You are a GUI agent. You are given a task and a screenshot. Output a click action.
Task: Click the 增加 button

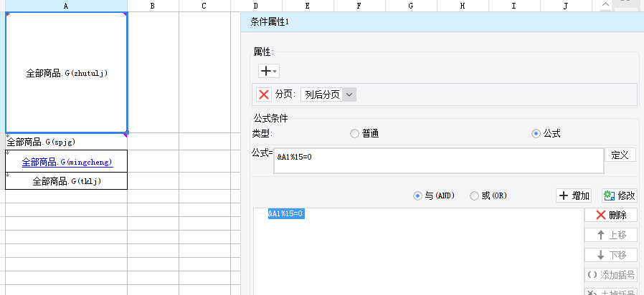click(574, 195)
